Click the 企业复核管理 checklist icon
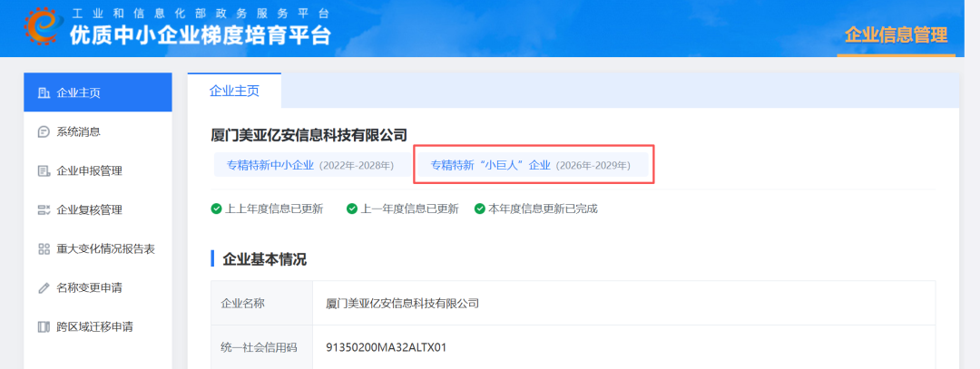 44,209
